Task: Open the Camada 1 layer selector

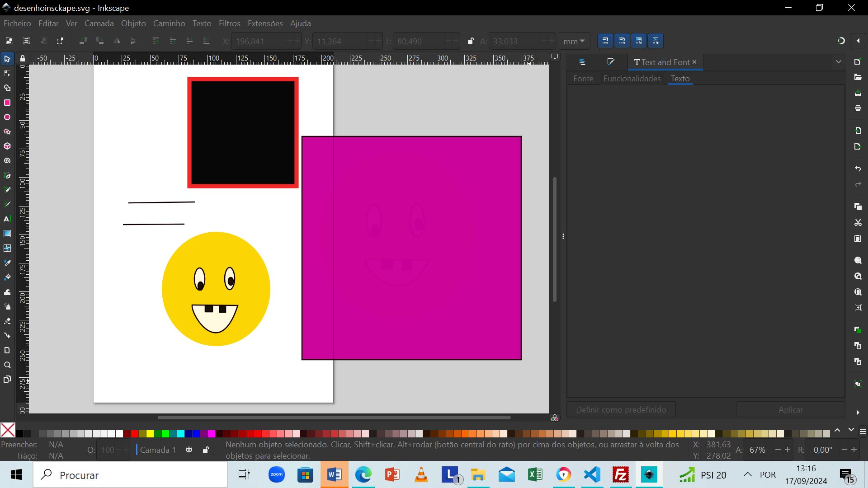Action: 158,450
